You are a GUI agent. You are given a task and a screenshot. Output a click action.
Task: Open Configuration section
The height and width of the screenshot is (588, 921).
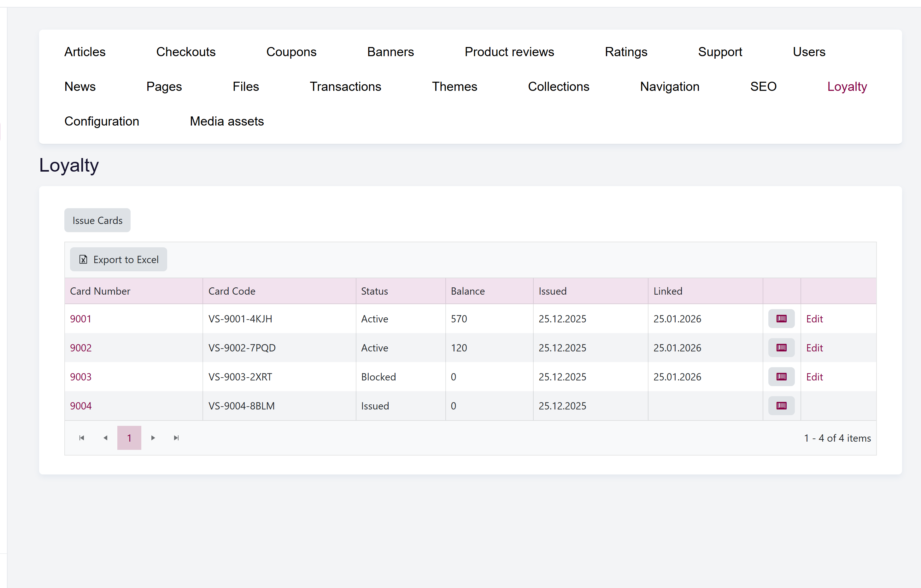click(102, 121)
